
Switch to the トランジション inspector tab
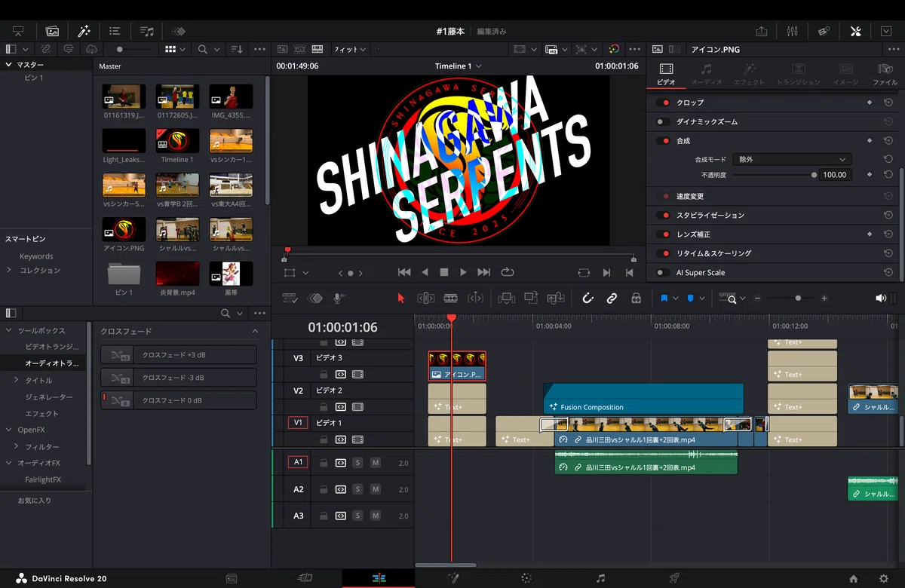coord(798,74)
